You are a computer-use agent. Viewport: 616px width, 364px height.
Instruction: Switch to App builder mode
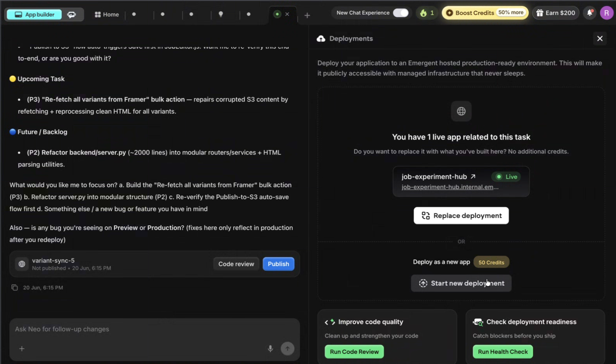click(x=34, y=14)
